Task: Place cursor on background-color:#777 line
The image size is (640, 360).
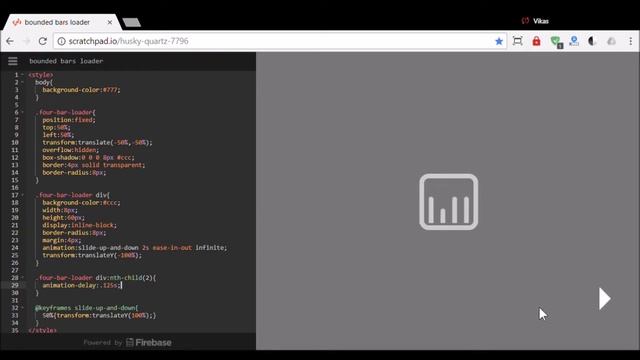Action: 81,90
